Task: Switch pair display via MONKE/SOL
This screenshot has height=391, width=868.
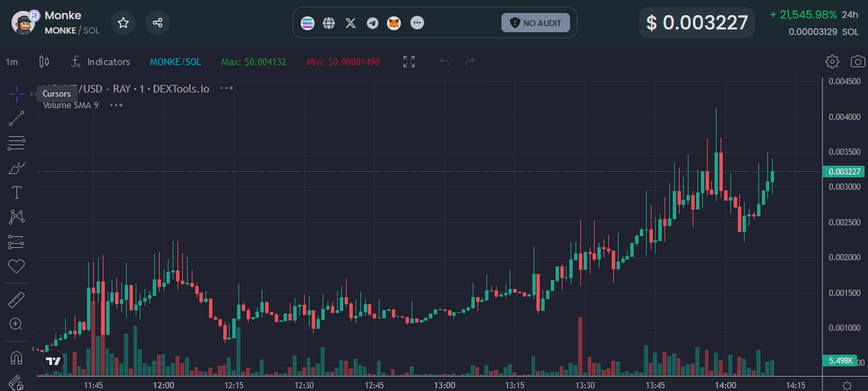Action: 175,62
